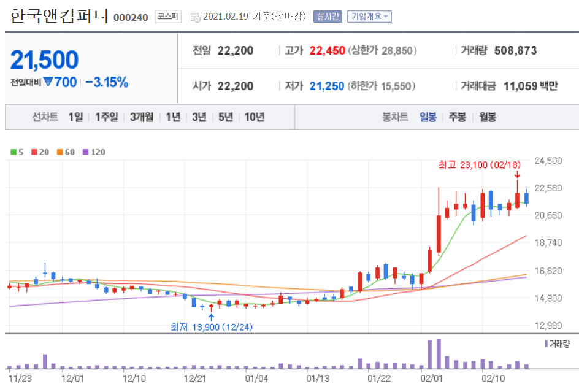Viewport: 579px width, 392px height.
Task: Switch to 주봉 candlestick chart
Action: 457,117
